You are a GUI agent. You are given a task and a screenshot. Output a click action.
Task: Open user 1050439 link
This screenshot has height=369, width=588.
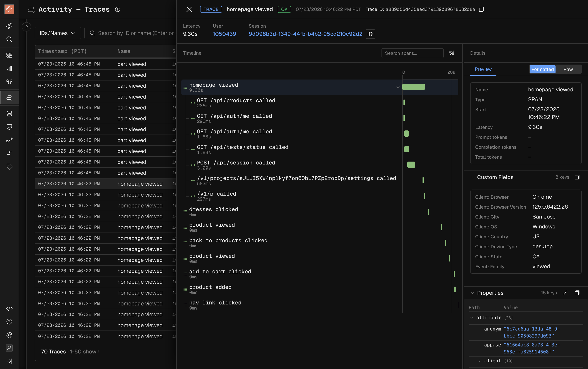coord(224,34)
